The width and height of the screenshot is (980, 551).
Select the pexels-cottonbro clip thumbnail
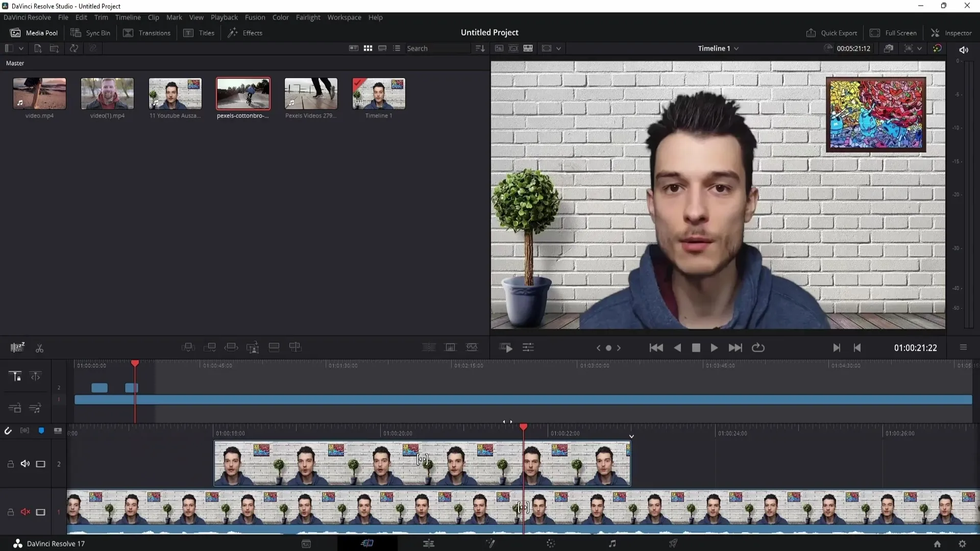243,93
